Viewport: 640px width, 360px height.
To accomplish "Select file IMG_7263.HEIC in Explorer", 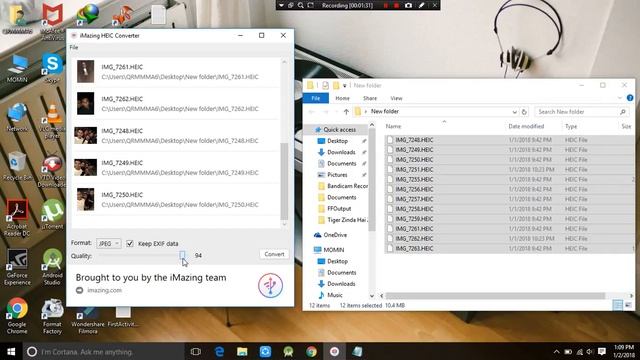I will [x=414, y=249].
